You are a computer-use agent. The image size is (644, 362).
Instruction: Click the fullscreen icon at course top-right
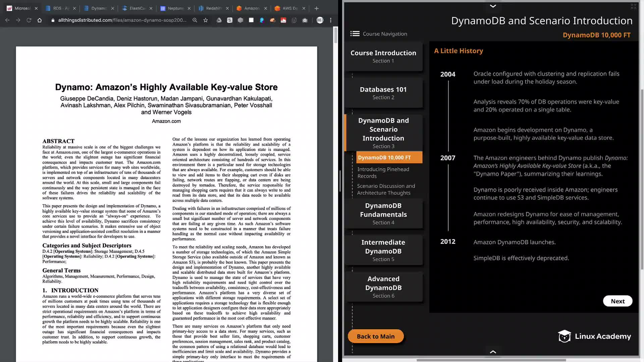click(x=633, y=6)
